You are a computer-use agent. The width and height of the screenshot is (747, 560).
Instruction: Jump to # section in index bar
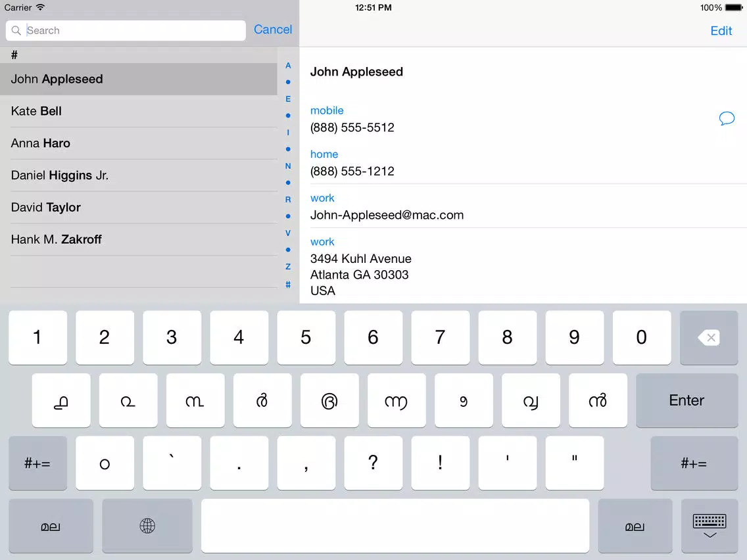pos(288,285)
